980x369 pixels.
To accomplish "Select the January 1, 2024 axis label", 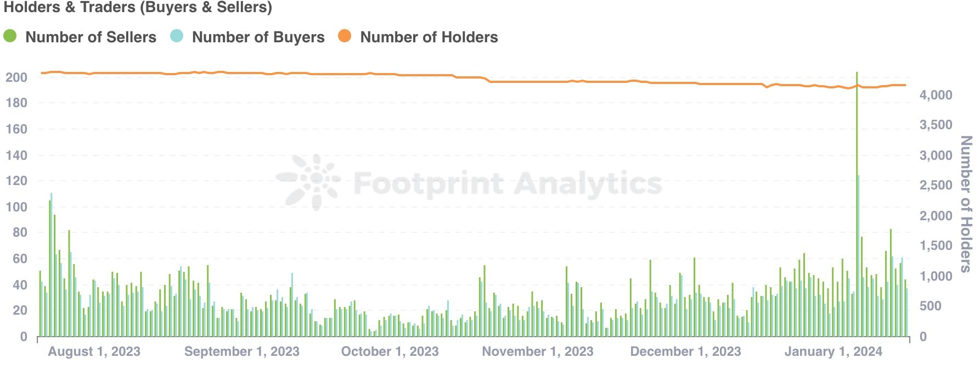I will (x=833, y=351).
